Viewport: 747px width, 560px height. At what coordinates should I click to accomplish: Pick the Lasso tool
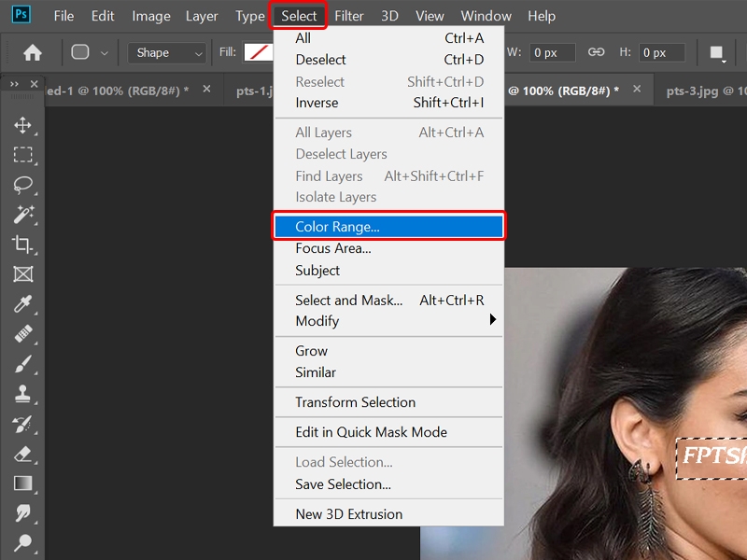23,184
